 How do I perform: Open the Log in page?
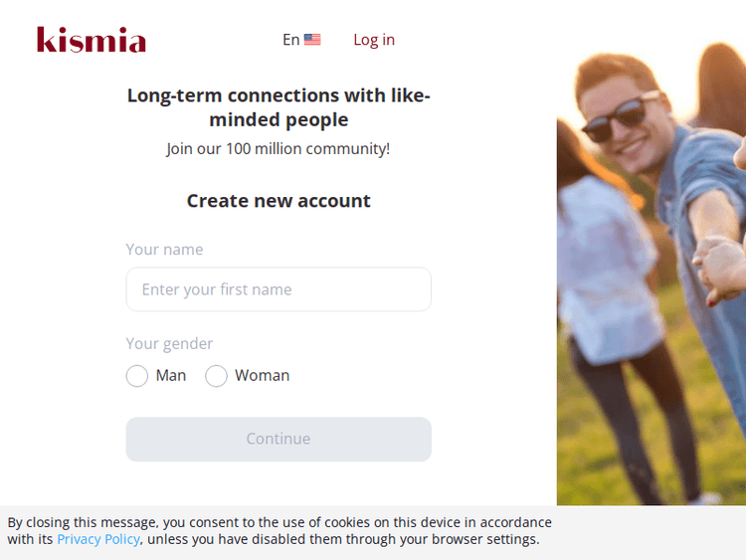374,40
